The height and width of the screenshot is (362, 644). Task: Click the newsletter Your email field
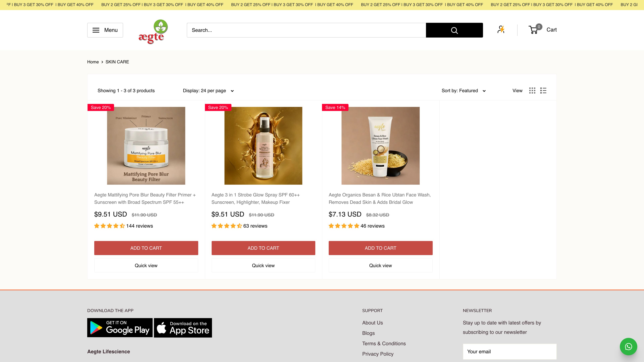tap(509, 351)
